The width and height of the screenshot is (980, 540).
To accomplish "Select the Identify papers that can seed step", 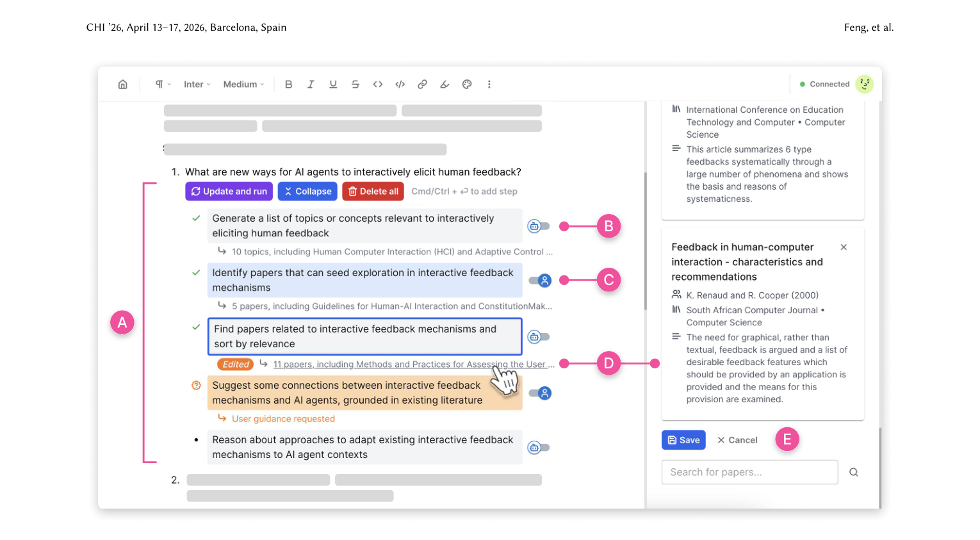I will tap(365, 281).
